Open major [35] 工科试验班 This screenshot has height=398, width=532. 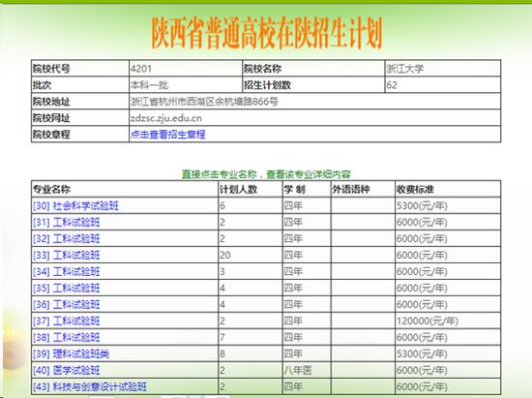[67, 288]
